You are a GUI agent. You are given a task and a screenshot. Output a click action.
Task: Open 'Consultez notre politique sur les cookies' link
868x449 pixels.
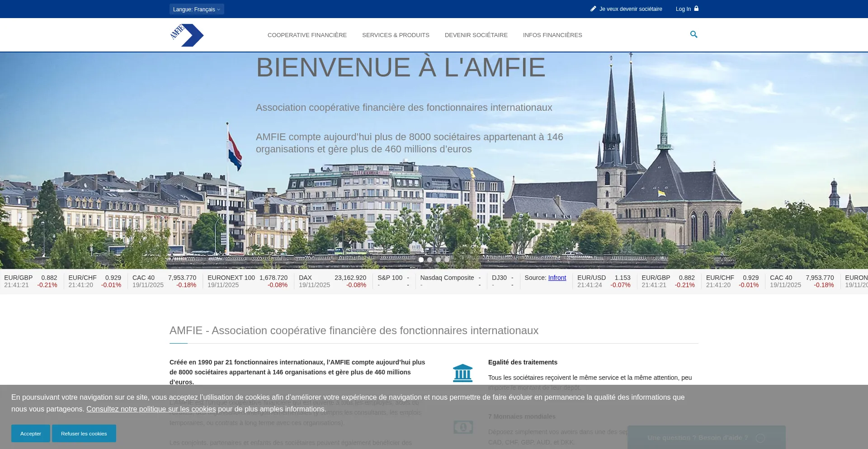[x=151, y=409]
